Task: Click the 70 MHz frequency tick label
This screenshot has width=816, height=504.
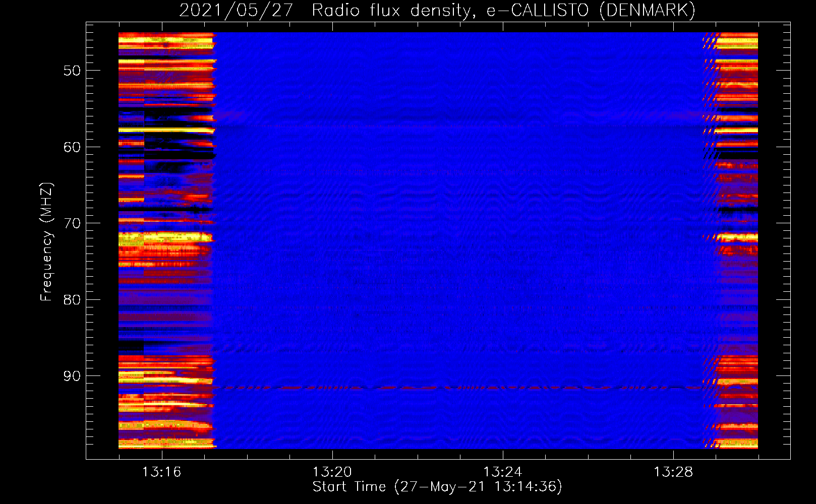Action: (x=72, y=223)
